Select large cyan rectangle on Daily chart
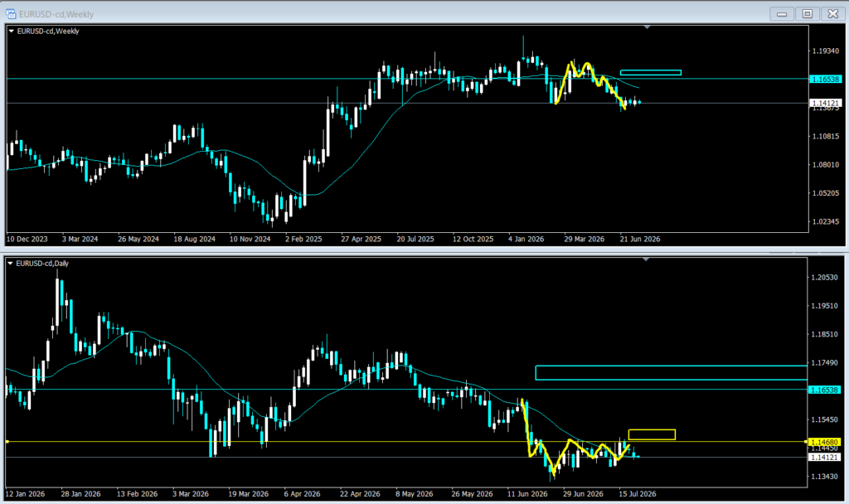849x504 pixels. click(671, 373)
